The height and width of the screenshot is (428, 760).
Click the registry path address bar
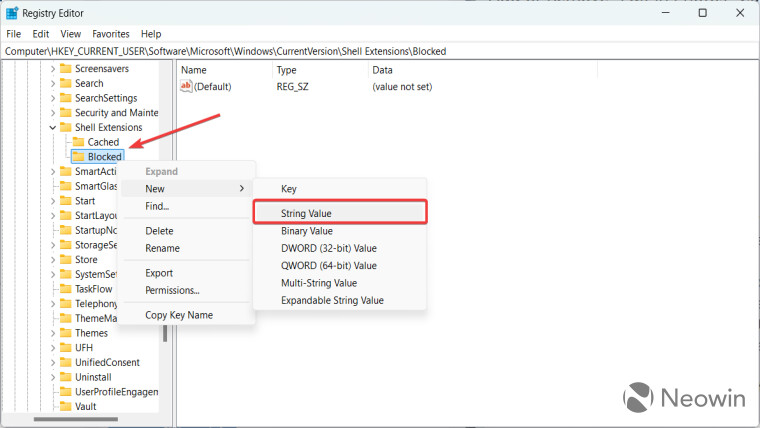pos(380,51)
